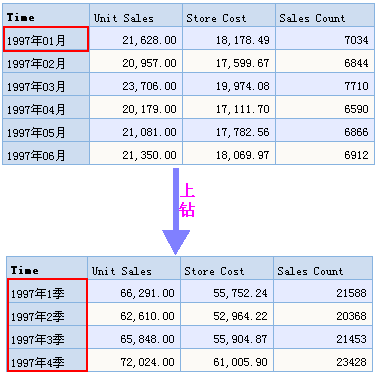This screenshot has height=378, width=377.
Task: Click the 6912 sales count cell
Action: point(325,154)
